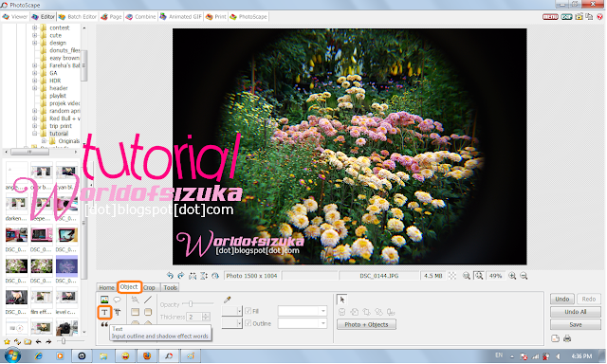
Task: Go back with the left arrow icon
Action: click(x=38, y=341)
